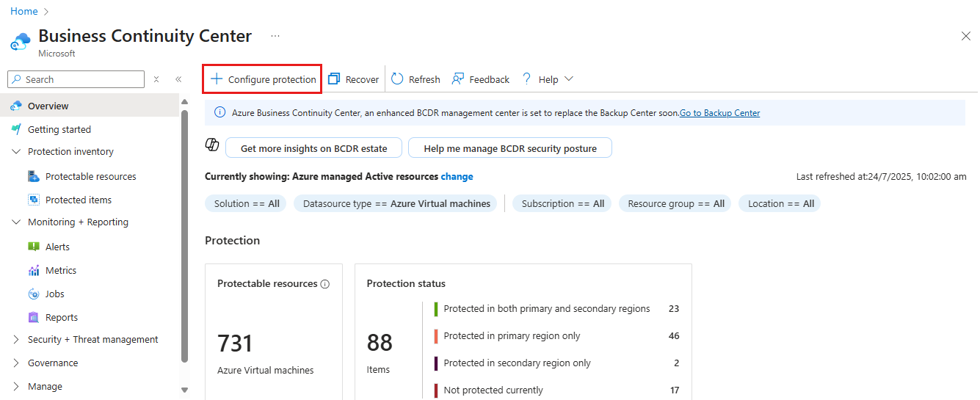Click Help me manage BCDR security posture
Image resolution: width=980 pixels, height=400 pixels.
pyautogui.click(x=510, y=148)
